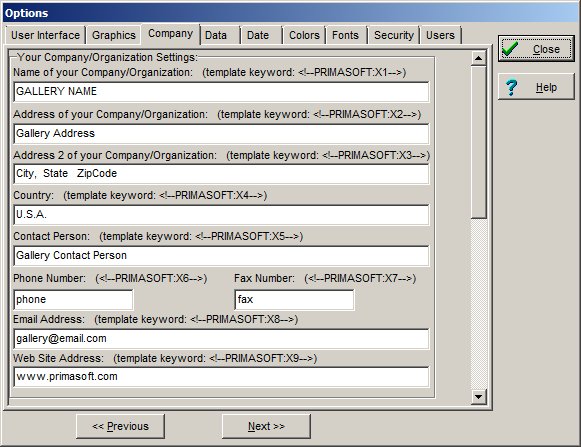The height and width of the screenshot is (447, 581).
Task: Click the scrollbar down arrow
Action: [x=478, y=397]
